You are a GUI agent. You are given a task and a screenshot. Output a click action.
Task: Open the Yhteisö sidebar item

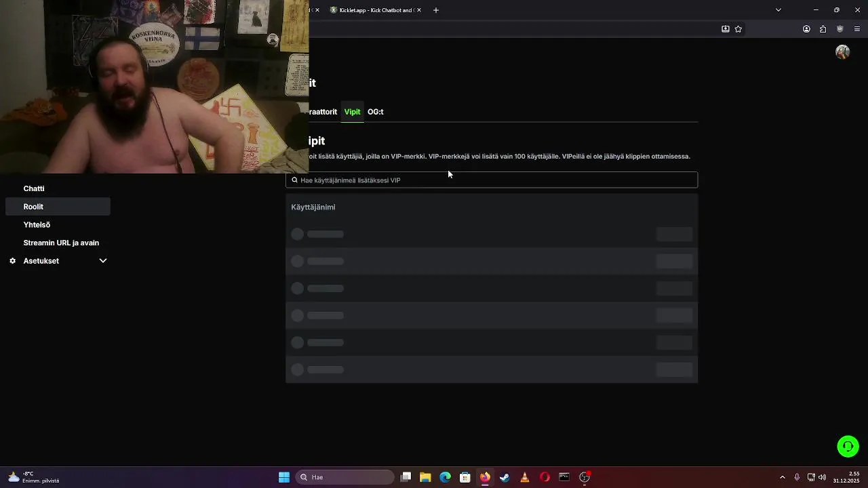(37, 224)
